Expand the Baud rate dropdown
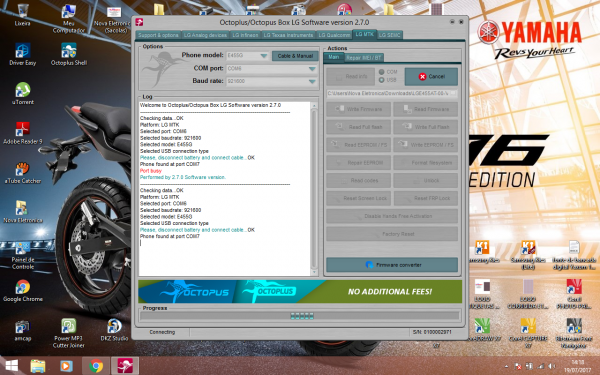The width and height of the screenshot is (600, 375). point(312,82)
